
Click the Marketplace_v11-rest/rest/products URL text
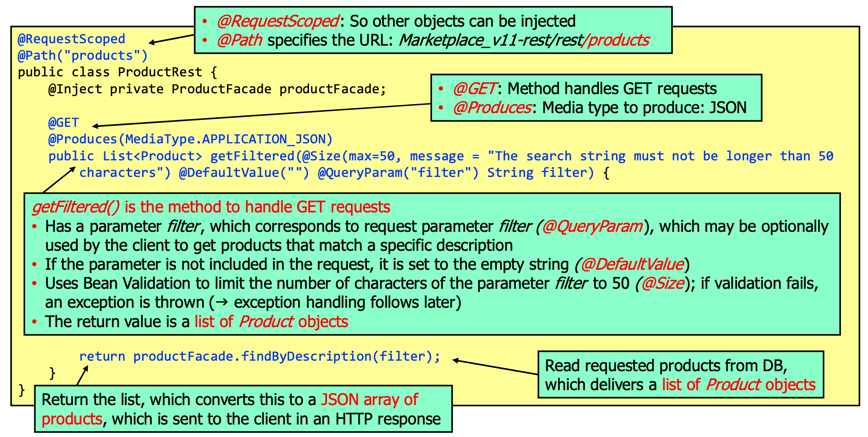tap(524, 40)
